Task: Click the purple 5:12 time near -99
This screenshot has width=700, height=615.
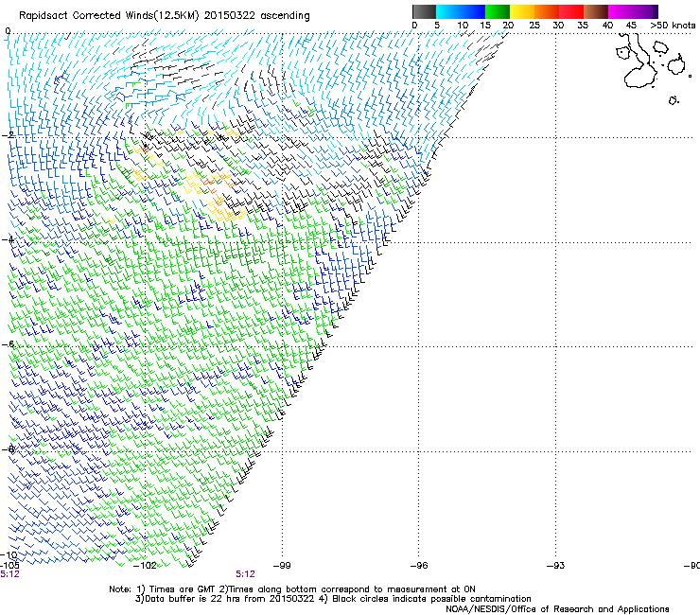Action: (x=246, y=574)
